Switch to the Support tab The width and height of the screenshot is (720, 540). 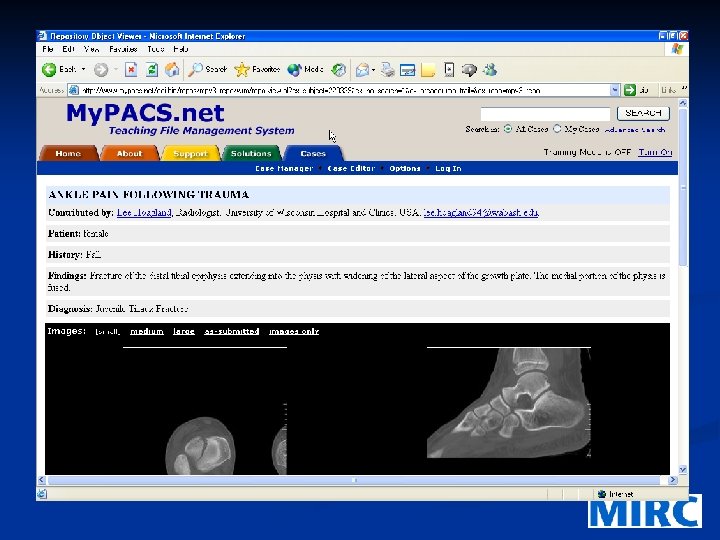pos(190,153)
